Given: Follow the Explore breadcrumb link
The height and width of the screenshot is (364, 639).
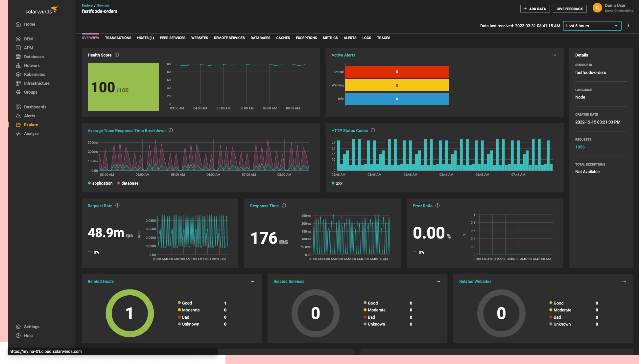Looking at the screenshot, I should (87, 6).
